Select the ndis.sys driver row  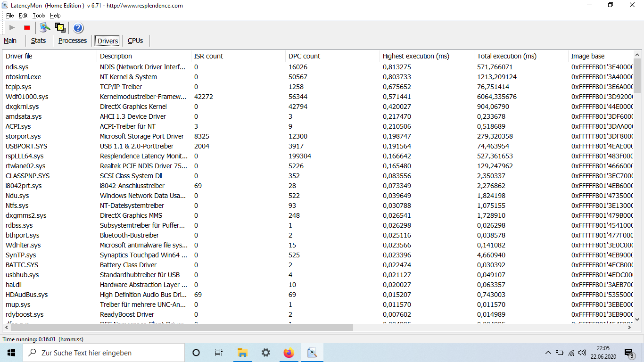click(x=318, y=67)
